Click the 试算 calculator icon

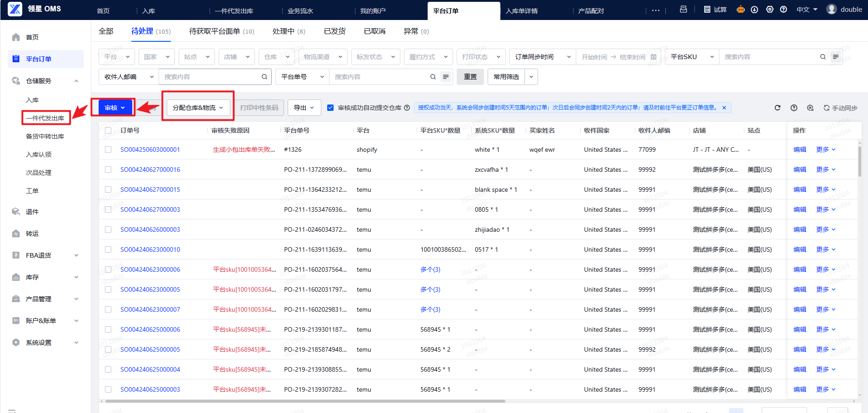point(707,10)
